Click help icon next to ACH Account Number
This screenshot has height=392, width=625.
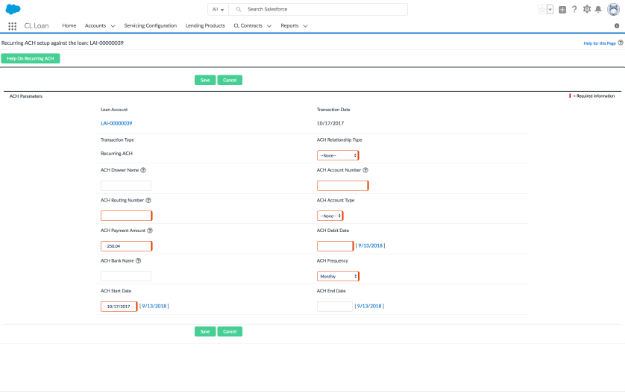click(x=365, y=170)
